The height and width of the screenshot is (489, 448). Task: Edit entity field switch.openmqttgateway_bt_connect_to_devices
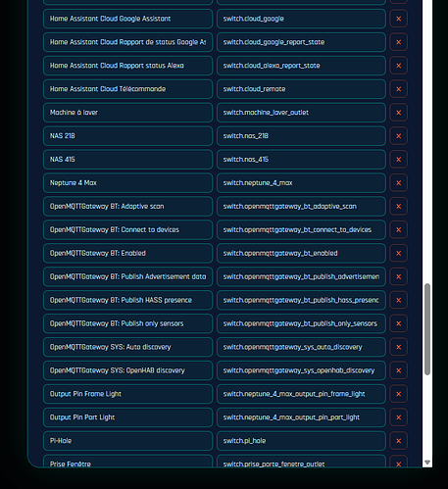pyautogui.click(x=301, y=229)
